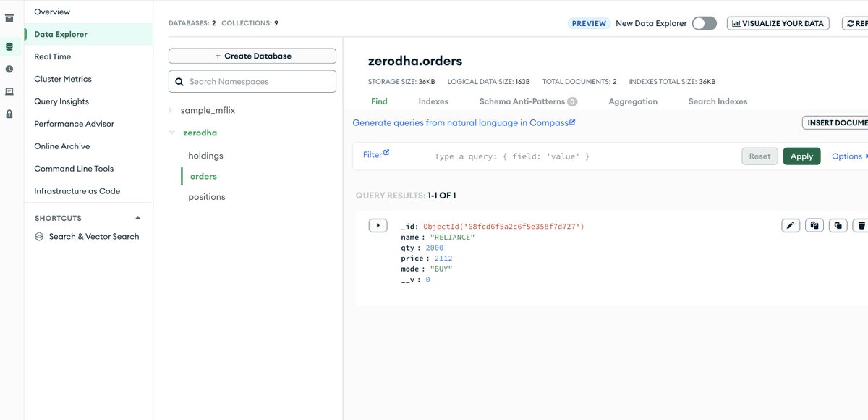Select the holdings collection

[205, 156]
